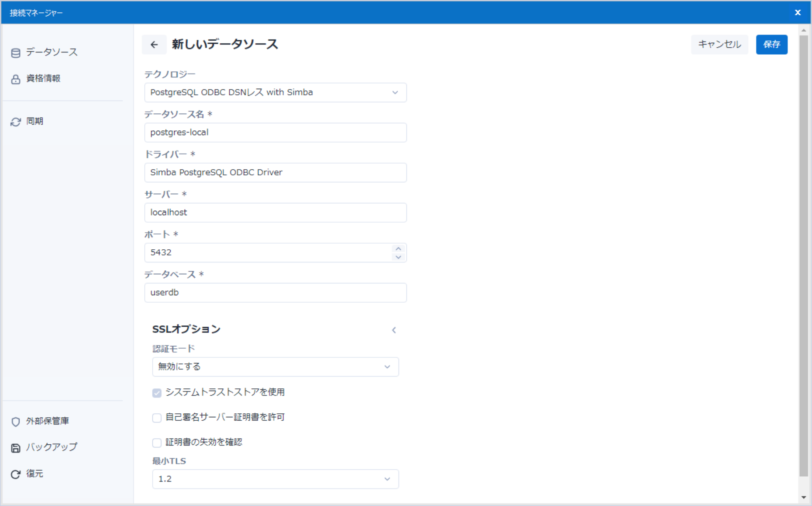The width and height of the screenshot is (812, 506).
Task: Save with the 保存 button
Action: (772, 45)
